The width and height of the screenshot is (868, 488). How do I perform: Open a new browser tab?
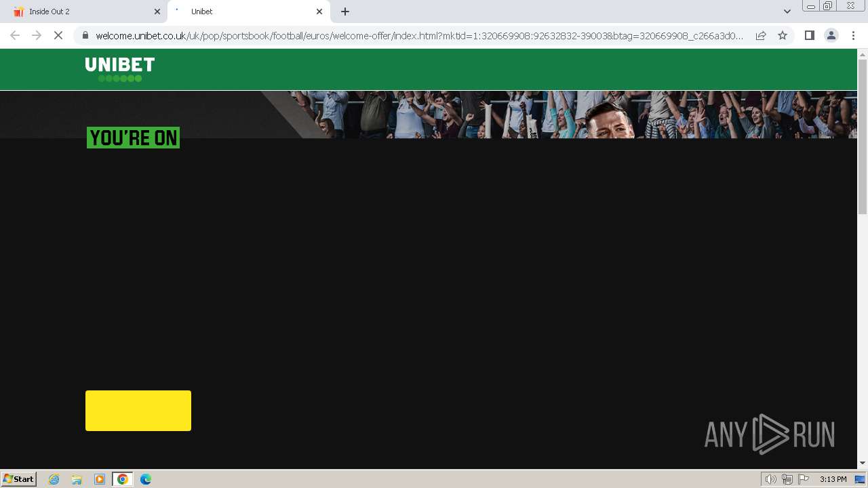pos(345,12)
